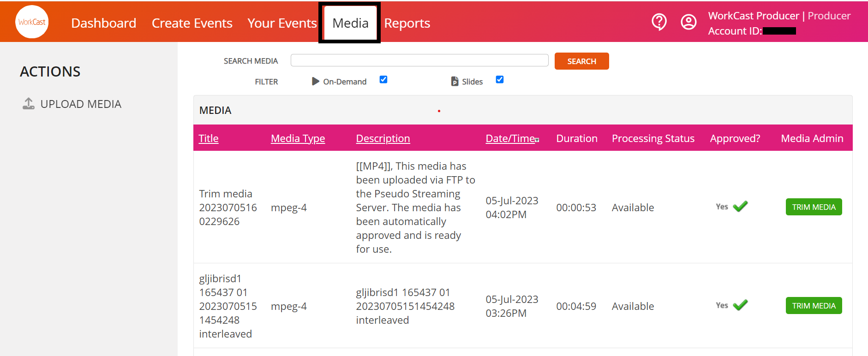Viewport: 868px width, 356px height.
Task: Click the mpeg-4 type in gljibrisd1 row
Action: [289, 306]
